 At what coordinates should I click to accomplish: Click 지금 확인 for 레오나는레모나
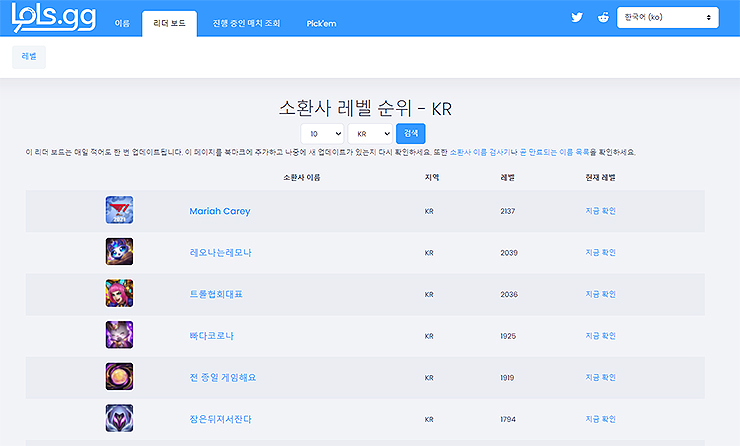coord(600,252)
